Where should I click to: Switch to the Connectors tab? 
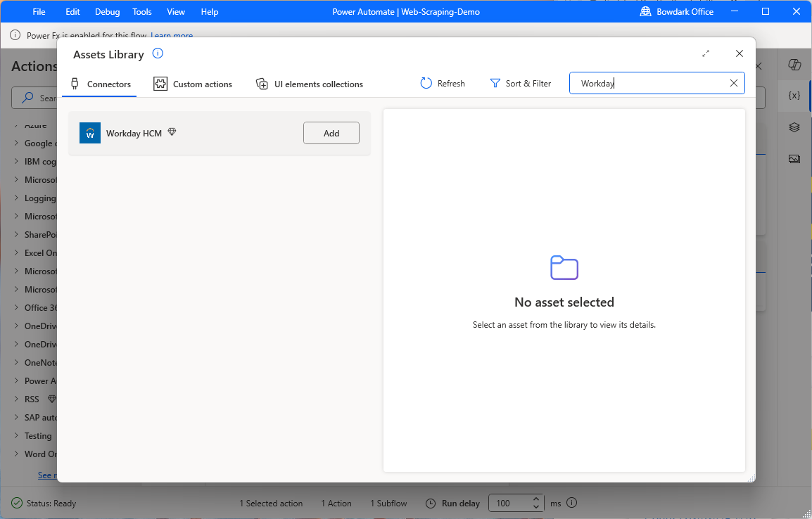pos(100,84)
